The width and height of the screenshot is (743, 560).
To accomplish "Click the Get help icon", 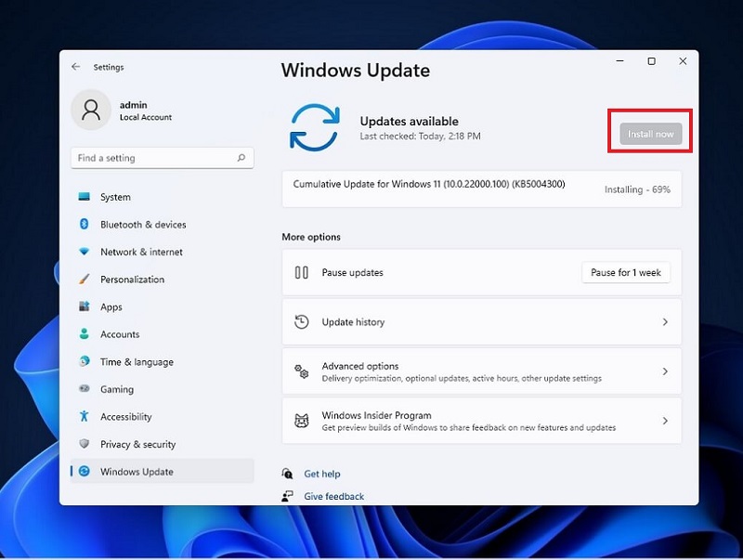I will (287, 474).
